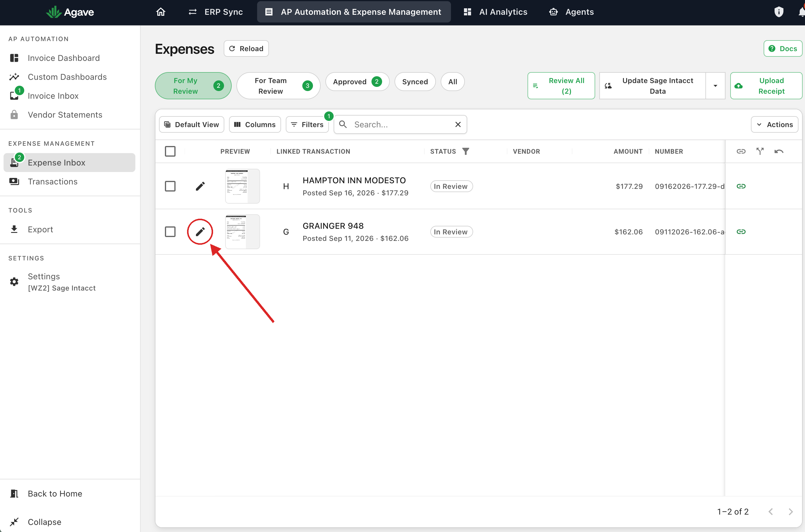The image size is (805, 532).
Task: Switch to the Synced tab
Action: pyautogui.click(x=415, y=82)
